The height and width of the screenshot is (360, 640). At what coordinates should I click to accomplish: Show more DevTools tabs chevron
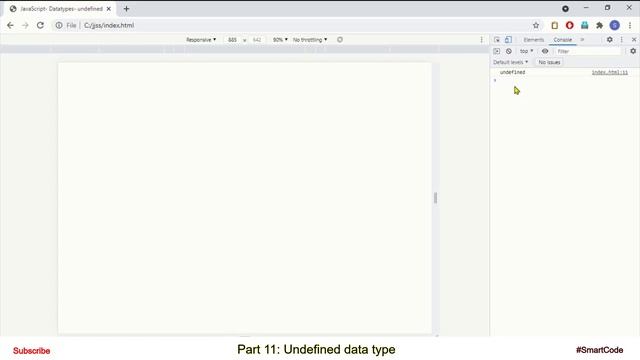point(582,40)
